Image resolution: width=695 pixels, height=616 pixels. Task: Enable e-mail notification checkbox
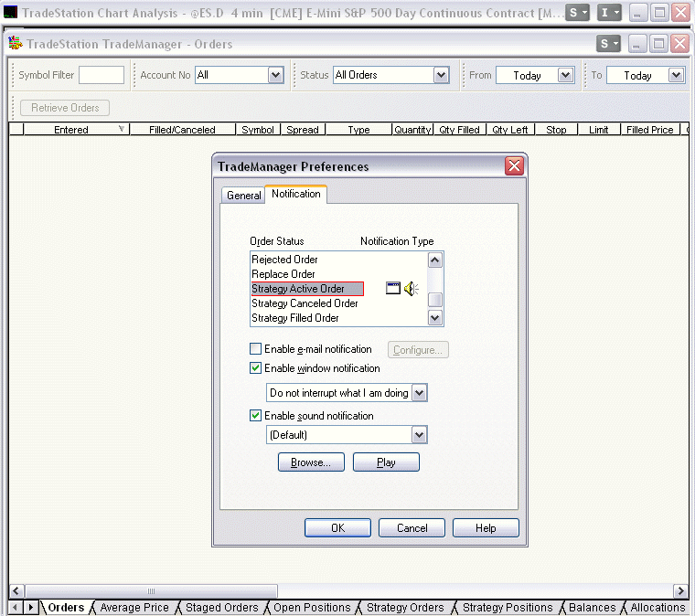pos(256,349)
